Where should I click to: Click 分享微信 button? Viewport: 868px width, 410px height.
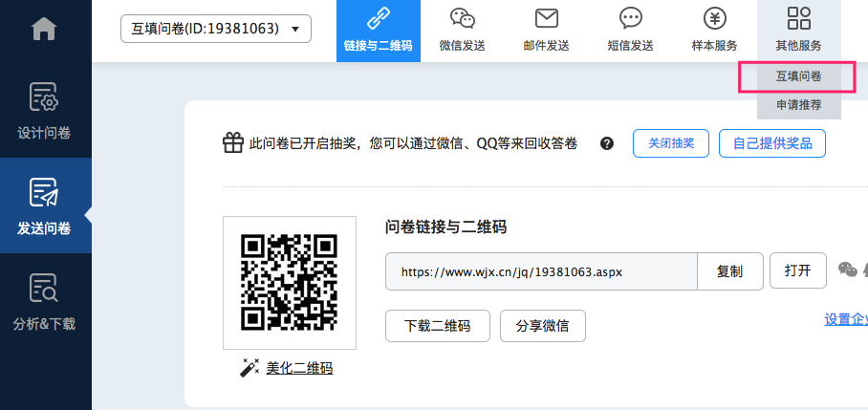pyautogui.click(x=543, y=326)
